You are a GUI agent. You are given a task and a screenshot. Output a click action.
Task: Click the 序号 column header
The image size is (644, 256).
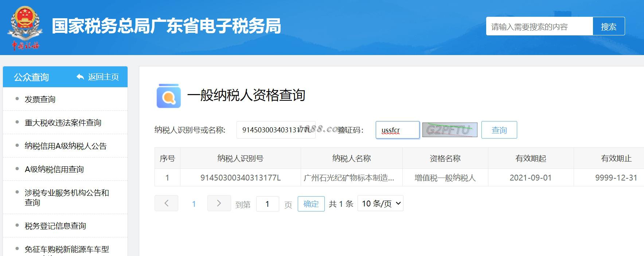pos(167,158)
